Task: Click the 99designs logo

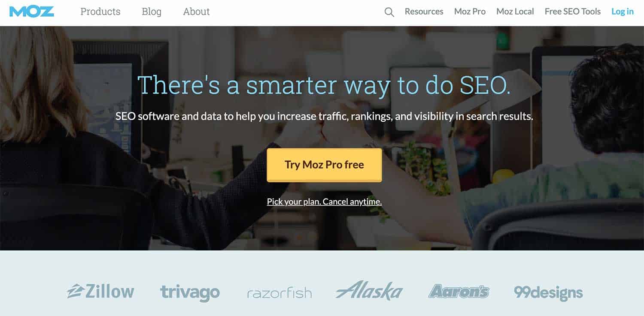Action: tap(548, 293)
